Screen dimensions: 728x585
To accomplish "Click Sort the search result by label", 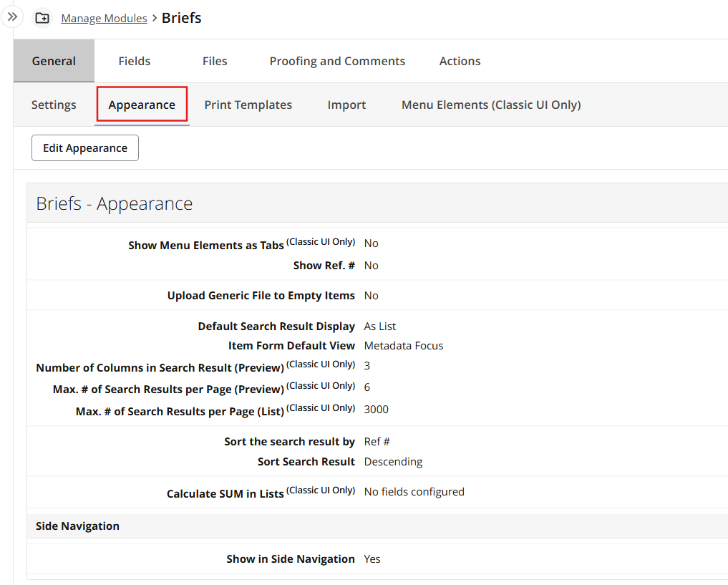I will [289, 441].
